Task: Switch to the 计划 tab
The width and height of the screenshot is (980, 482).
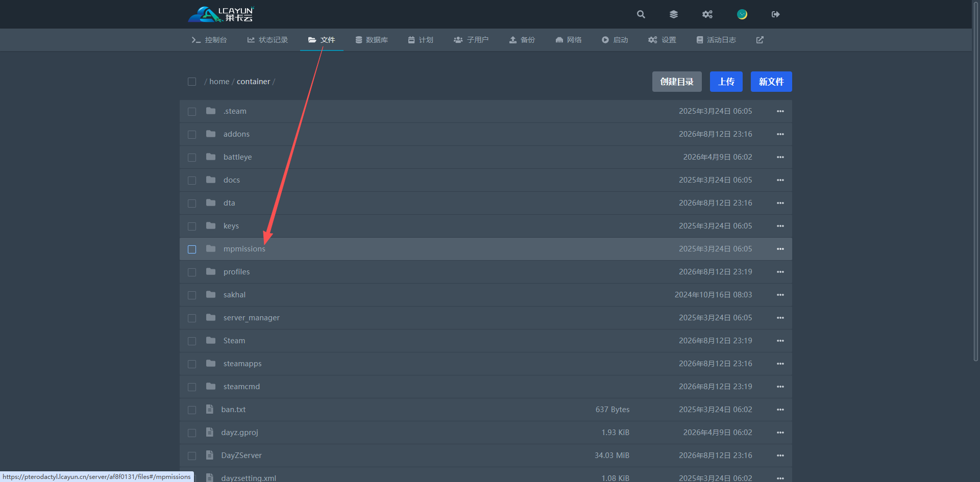Action: tap(421, 40)
